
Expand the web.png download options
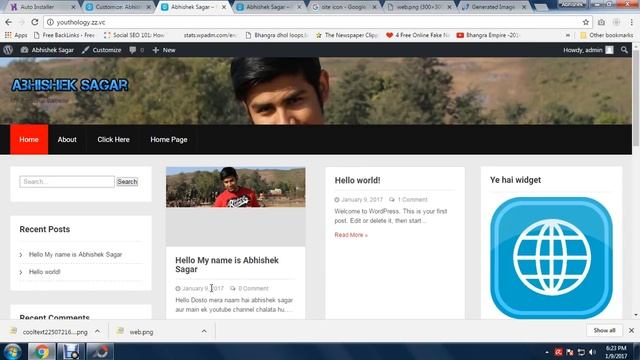click(x=204, y=331)
